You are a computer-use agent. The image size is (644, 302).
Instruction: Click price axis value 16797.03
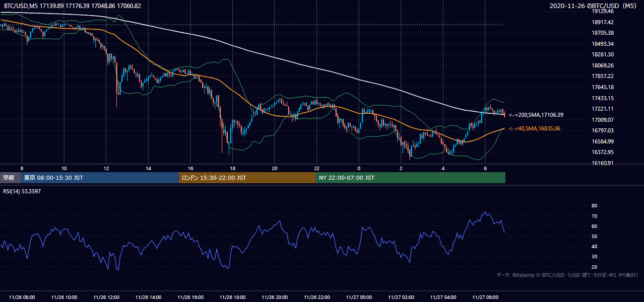pyautogui.click(x=602, y=130)
